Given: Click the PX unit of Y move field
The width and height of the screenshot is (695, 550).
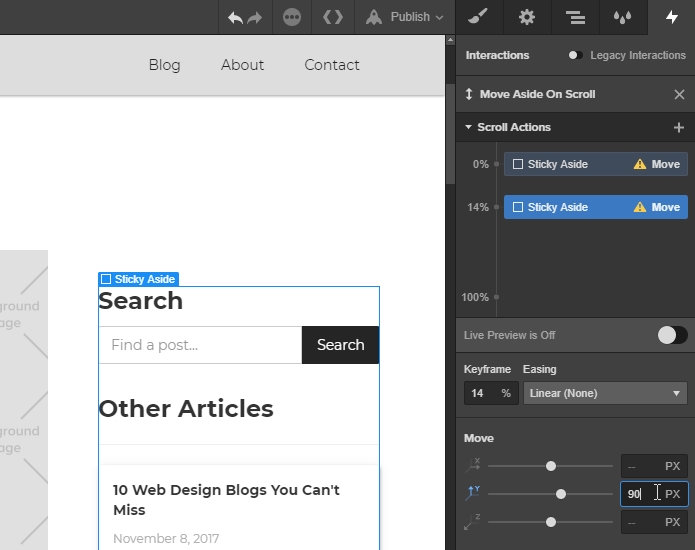Looking at the screenshot, I should (672, 494).
